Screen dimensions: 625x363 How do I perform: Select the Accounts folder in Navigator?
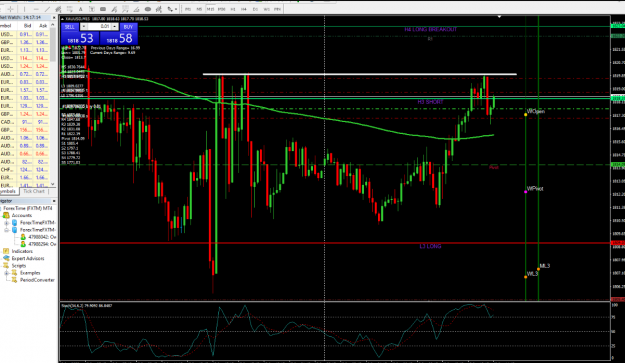click(x=22, y=216)
